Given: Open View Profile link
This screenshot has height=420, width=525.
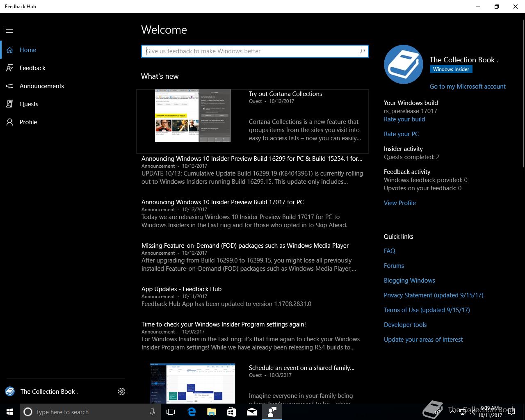Looking at the screenshot, I should pos(400,203).
